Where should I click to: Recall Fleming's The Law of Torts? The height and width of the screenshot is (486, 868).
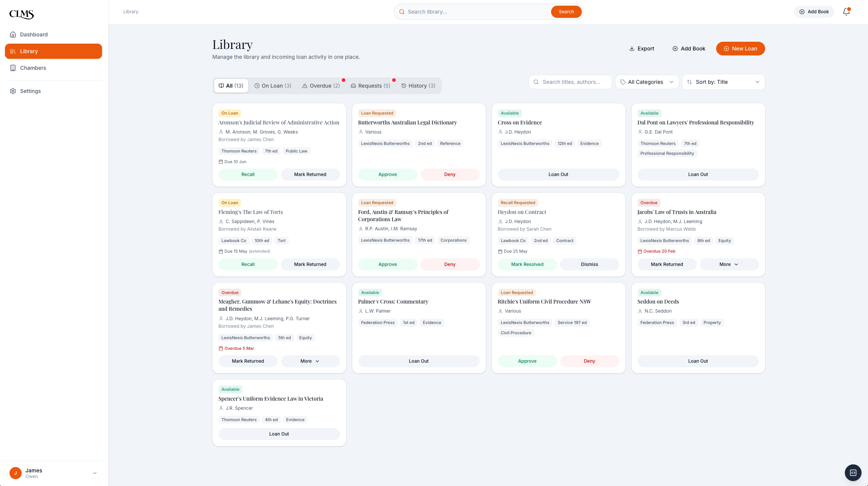click(x=248, y=264)
